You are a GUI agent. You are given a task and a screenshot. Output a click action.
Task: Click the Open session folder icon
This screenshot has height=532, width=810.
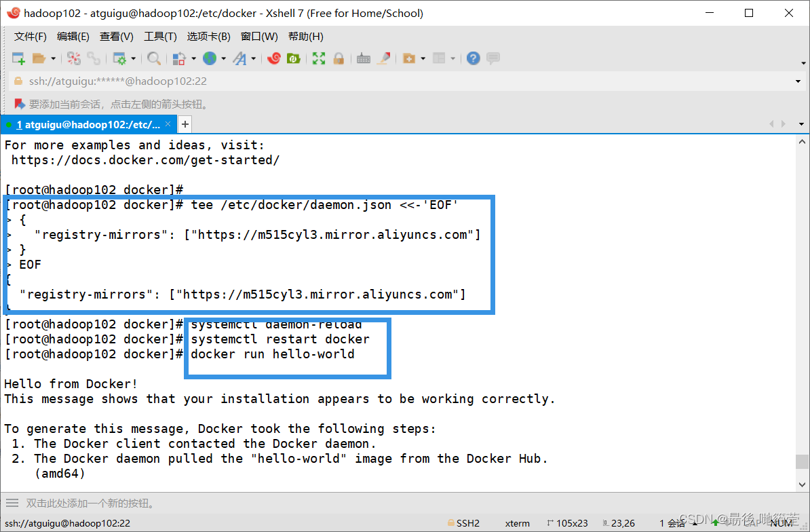[x=39, y=58]
